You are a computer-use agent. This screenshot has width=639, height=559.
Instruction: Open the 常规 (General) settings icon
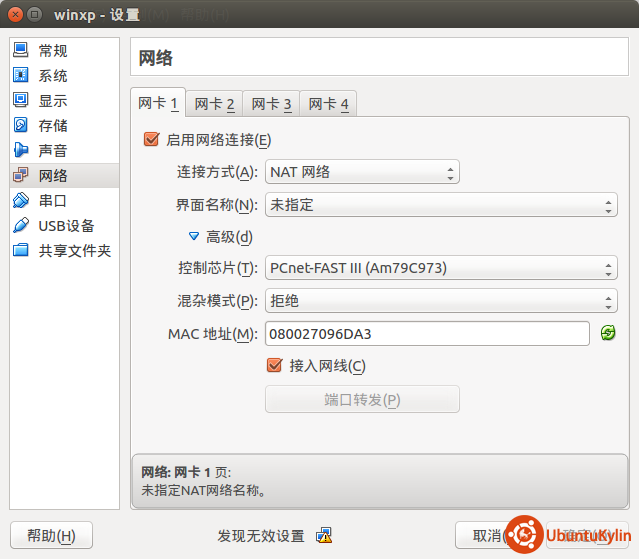pyautogui.click(x=21, y=51)
